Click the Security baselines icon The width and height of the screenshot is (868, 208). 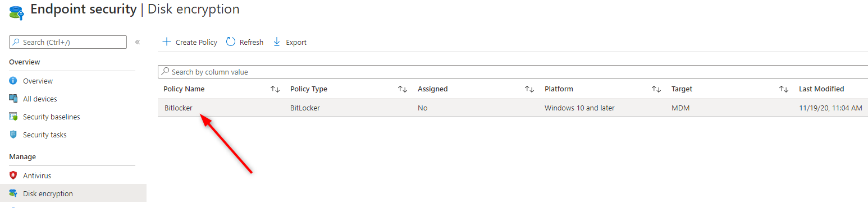(13, 117)
